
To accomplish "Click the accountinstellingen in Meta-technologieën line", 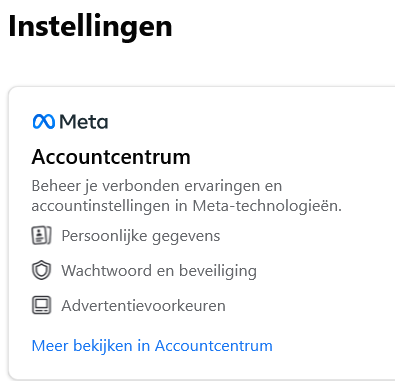I will point(187,206).
